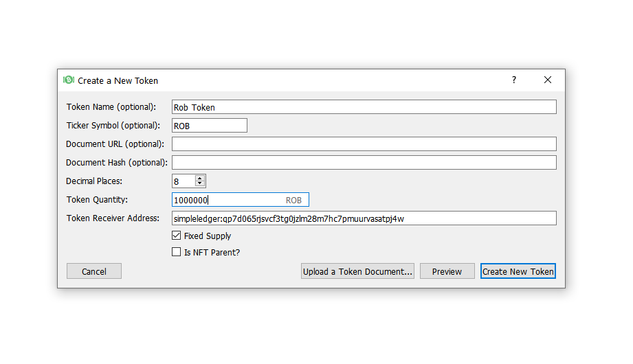The image size is (633, 364).
Task: Click the Token Quantity field
Action: [227, 200]
